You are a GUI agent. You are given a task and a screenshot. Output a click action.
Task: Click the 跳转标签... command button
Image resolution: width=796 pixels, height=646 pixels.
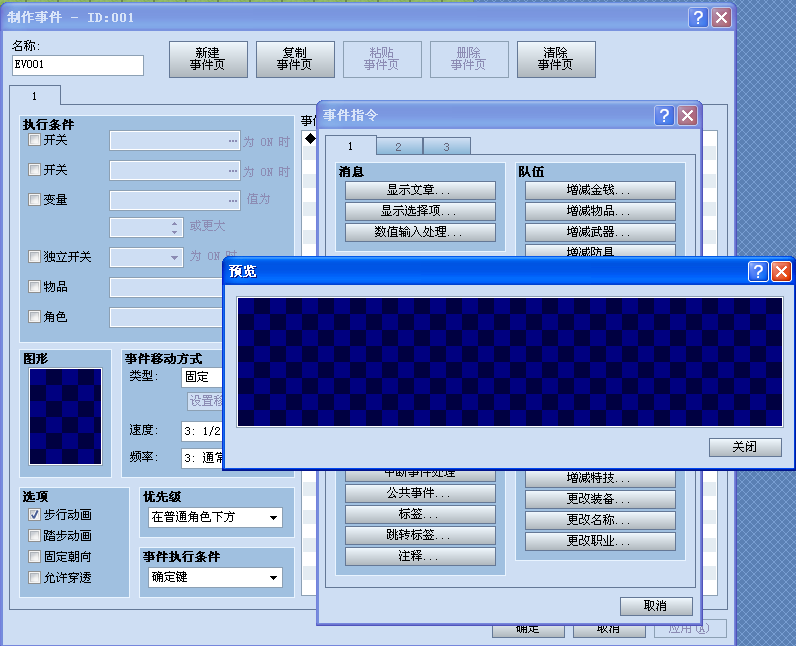420,535
